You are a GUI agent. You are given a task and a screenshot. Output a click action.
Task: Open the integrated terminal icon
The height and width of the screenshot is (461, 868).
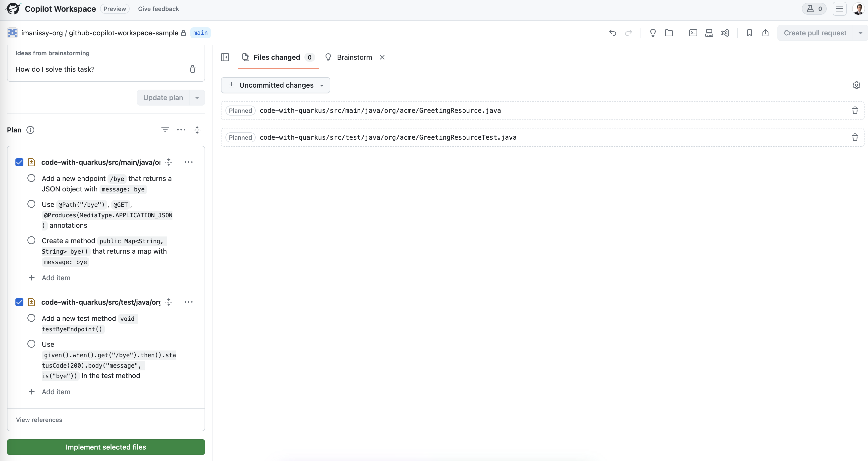(693, 33)
